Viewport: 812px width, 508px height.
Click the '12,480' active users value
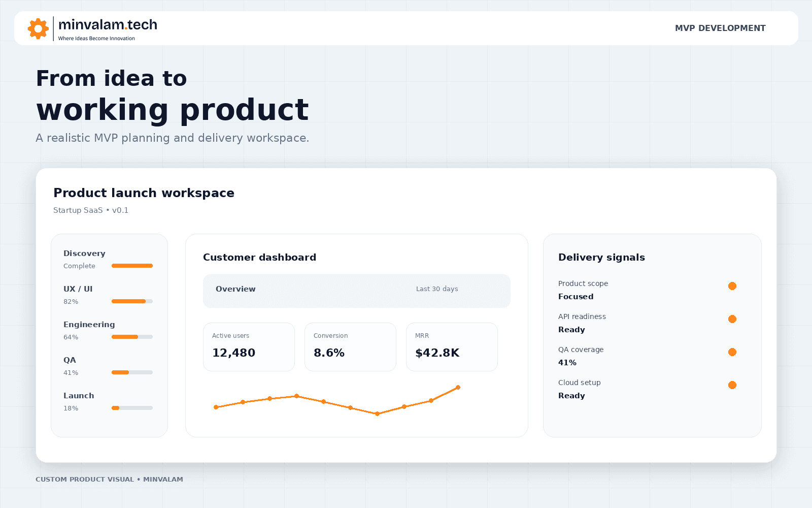[233, 353]
